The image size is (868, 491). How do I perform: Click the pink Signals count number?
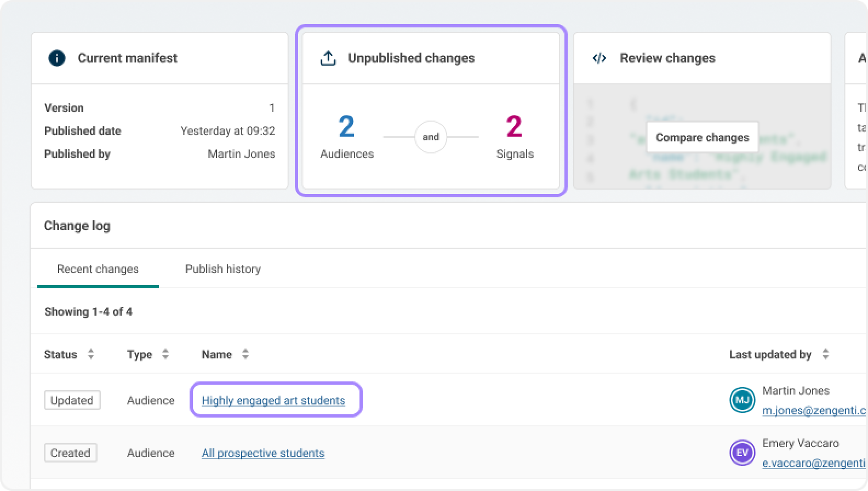point(514,127)
